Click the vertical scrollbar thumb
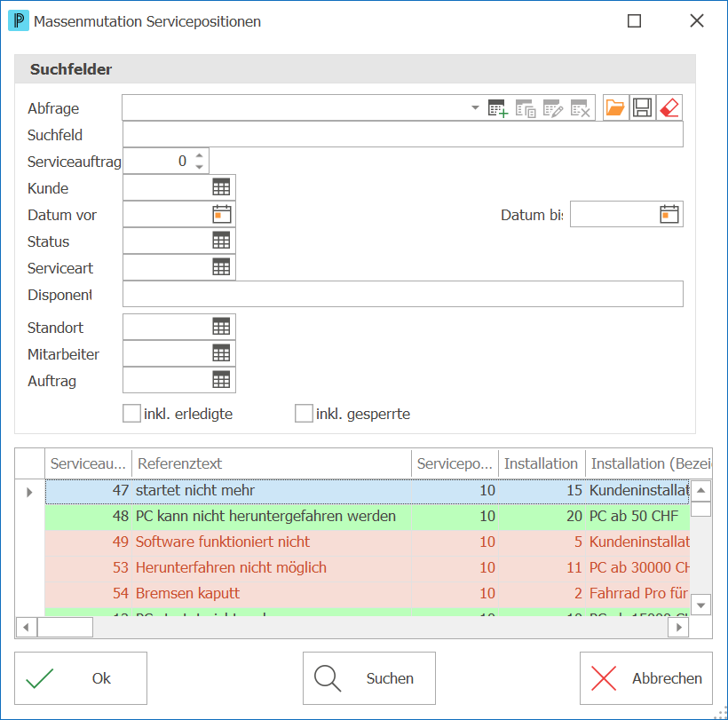 [x=700, y=509]
